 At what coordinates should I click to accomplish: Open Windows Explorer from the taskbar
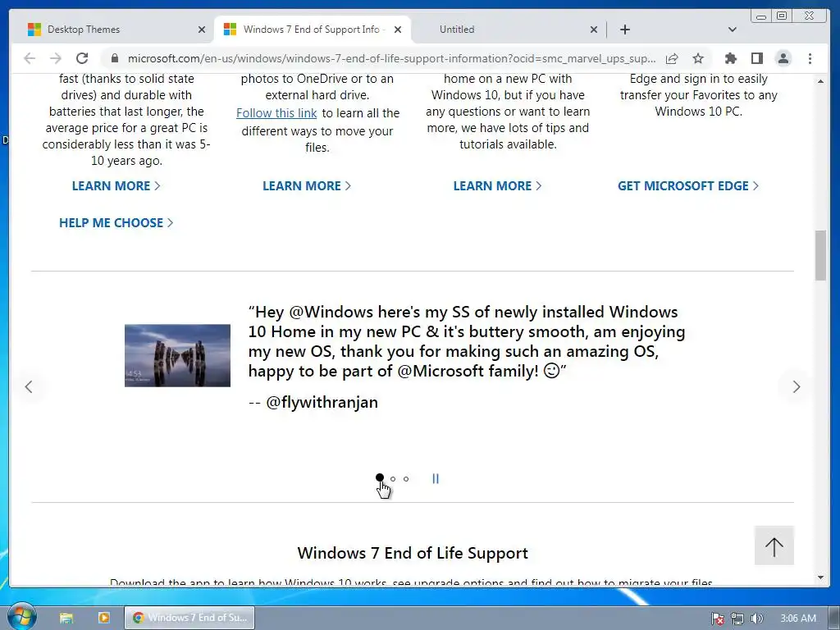point(66,618)
